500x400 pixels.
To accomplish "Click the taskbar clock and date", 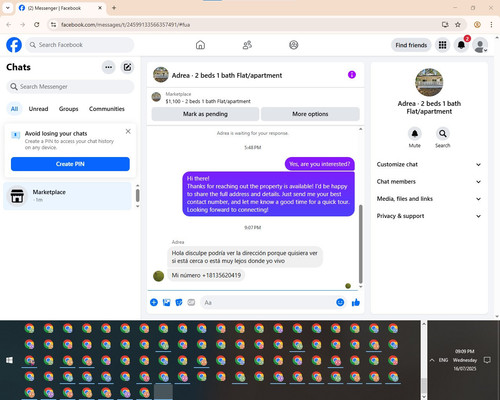I will (465, 360).
